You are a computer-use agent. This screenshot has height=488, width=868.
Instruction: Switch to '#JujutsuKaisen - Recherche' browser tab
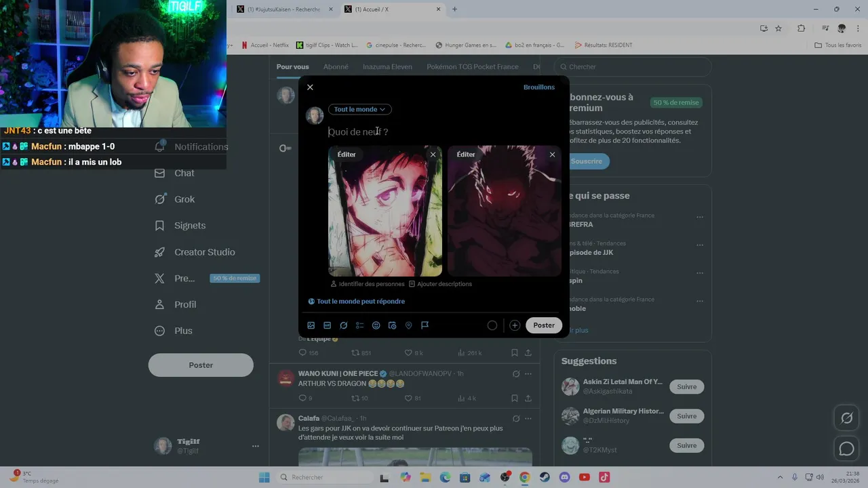[x=285, y=9]
